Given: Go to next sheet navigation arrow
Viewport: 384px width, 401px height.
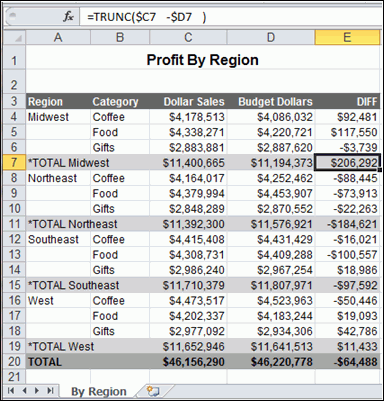Looking at the screenshot, I should (37, 391).
